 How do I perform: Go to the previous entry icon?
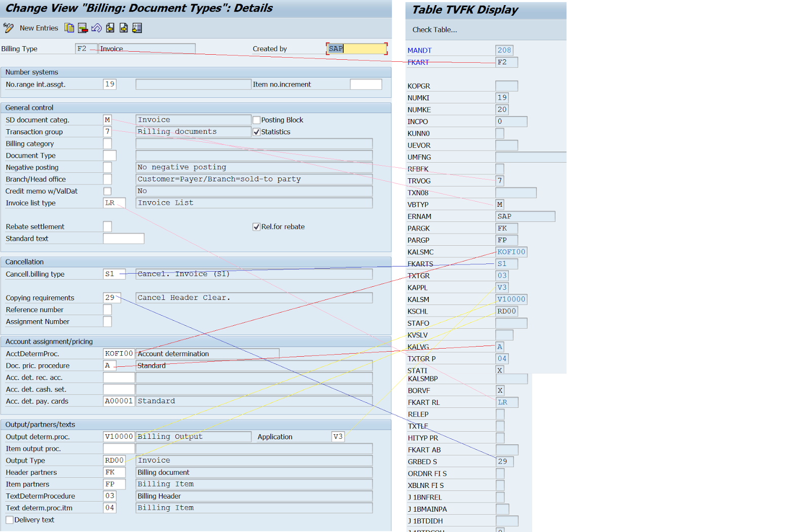[x=110, y=28]
